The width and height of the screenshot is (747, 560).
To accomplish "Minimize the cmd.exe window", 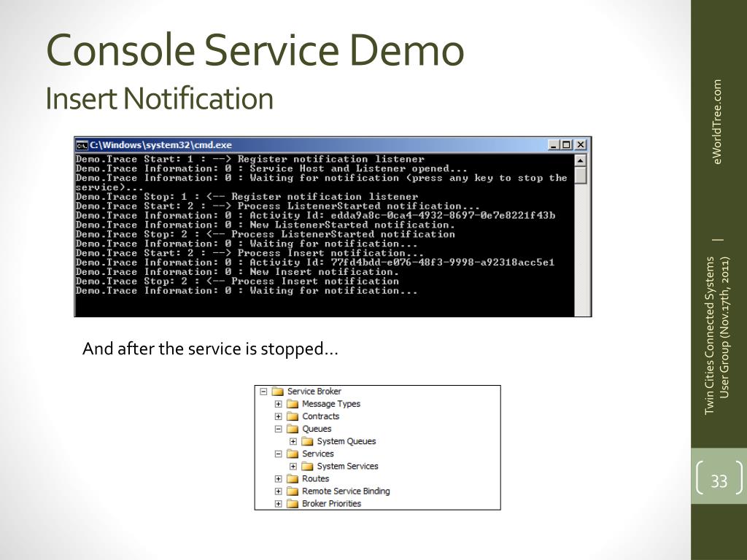I will pyautogui.click(x=553, y=145).
